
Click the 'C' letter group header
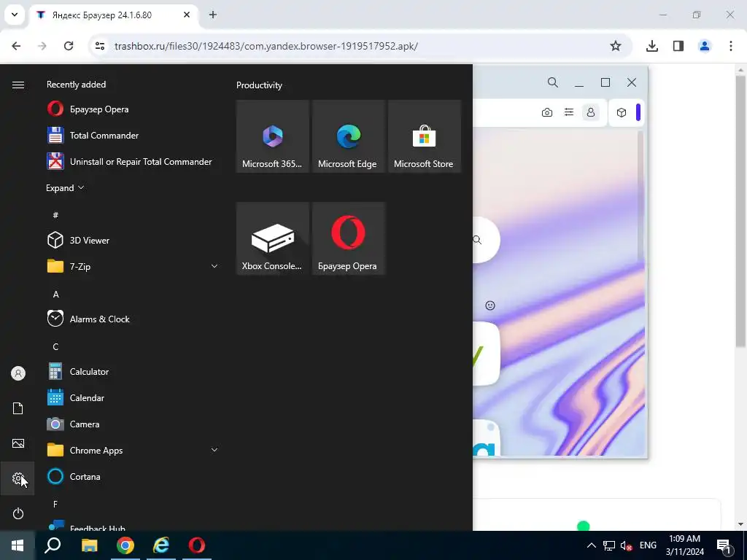pos(55,346)
